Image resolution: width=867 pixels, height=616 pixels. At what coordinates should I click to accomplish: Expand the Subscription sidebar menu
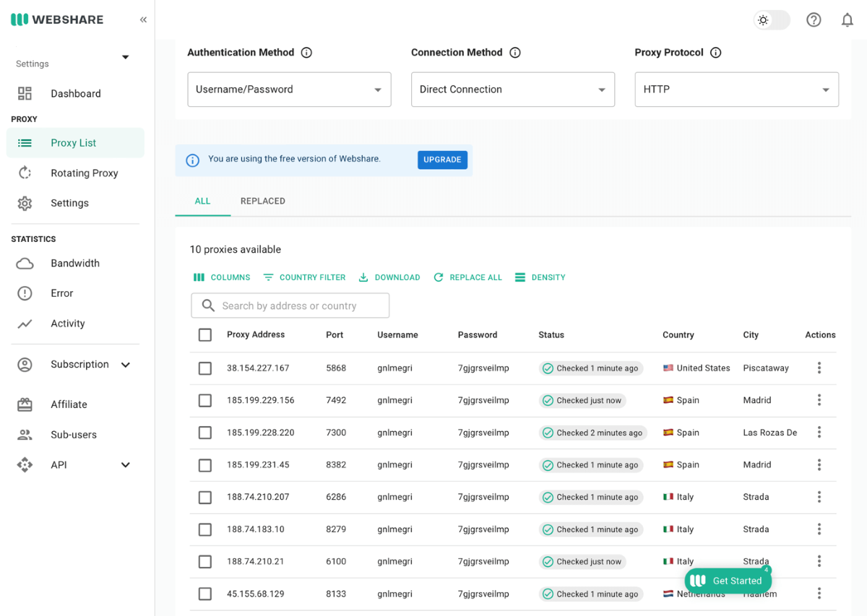tap(126, 365)
